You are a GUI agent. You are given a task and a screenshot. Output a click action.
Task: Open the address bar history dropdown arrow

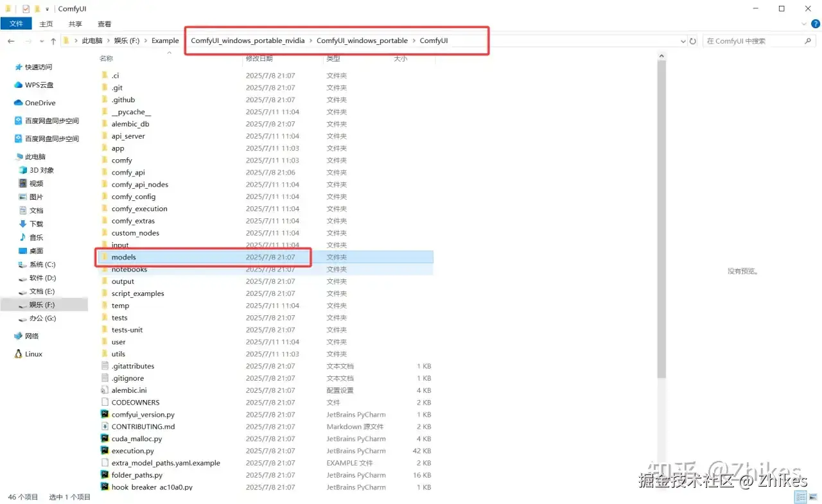click(683, 41)
